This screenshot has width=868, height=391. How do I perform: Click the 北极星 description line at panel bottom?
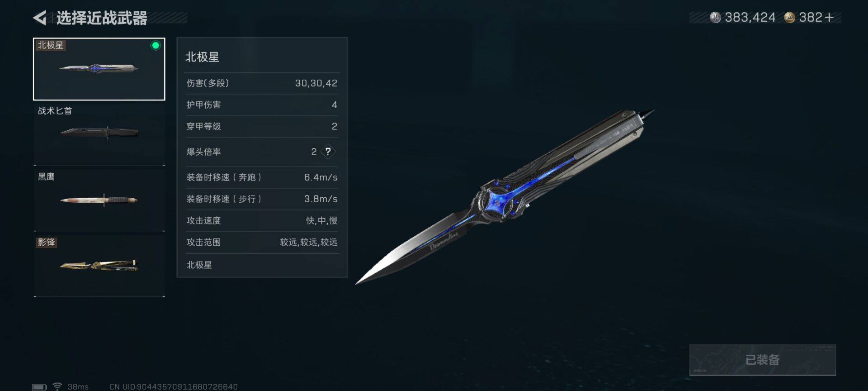(199, 265)
